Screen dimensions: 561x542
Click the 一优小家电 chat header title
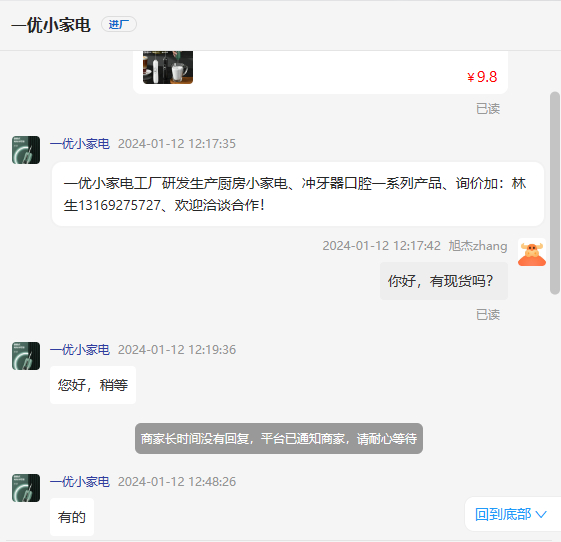[51, 25]
